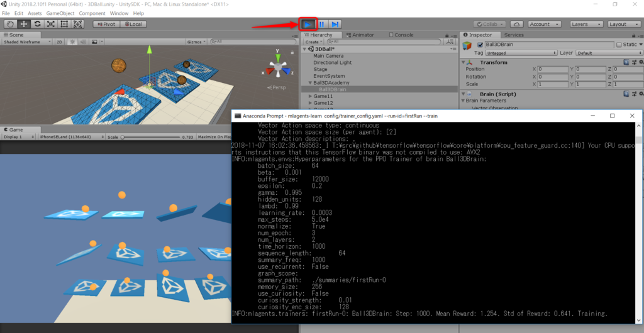Lock the scene gizmo rotation
Viewport: 644px width, 333px height.
292,52
